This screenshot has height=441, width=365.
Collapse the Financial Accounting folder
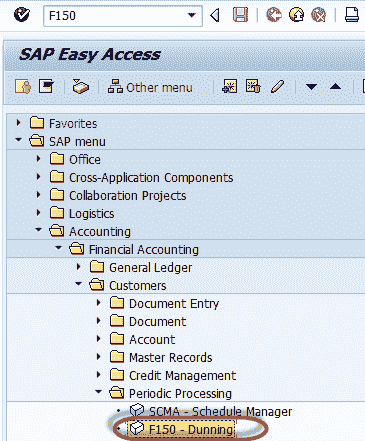tap(59, 248)
